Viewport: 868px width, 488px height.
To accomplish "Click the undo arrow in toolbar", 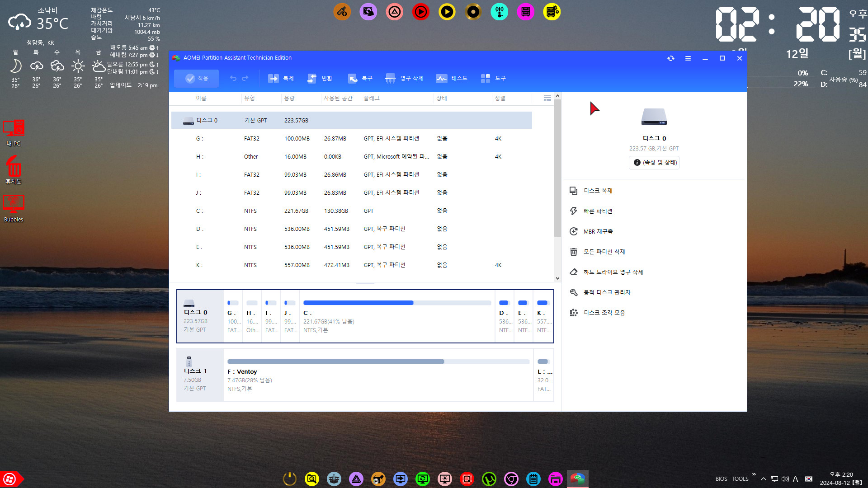I will tap(233, 78).
